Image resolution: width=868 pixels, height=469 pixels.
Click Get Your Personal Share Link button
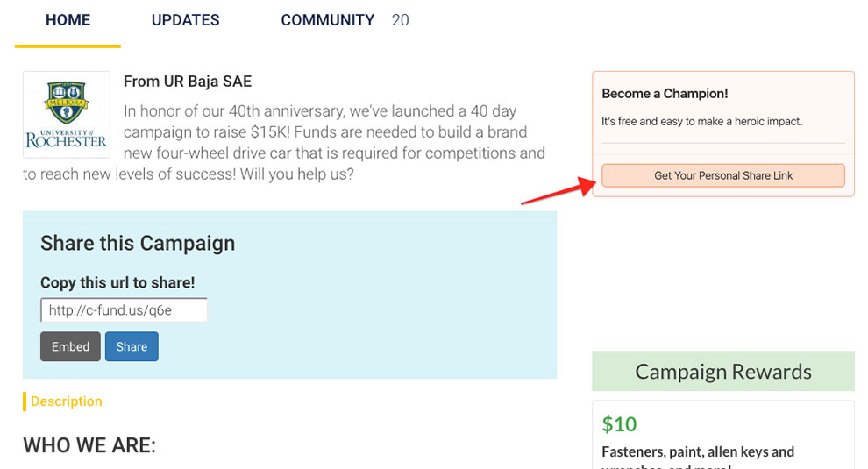click(723, 175)
